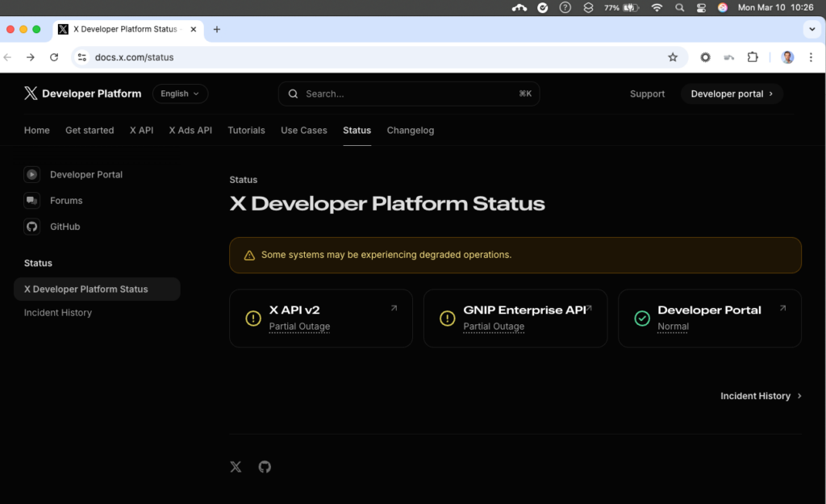Open Chrome extensions puzzle icon
This screenshot has width=826, height=504.
(753, 57)
